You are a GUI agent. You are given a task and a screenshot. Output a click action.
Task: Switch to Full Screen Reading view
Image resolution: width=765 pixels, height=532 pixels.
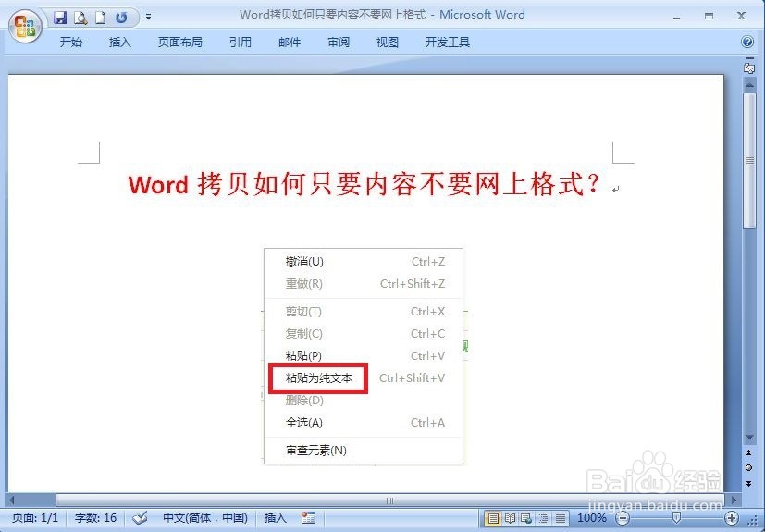[510, 518]
